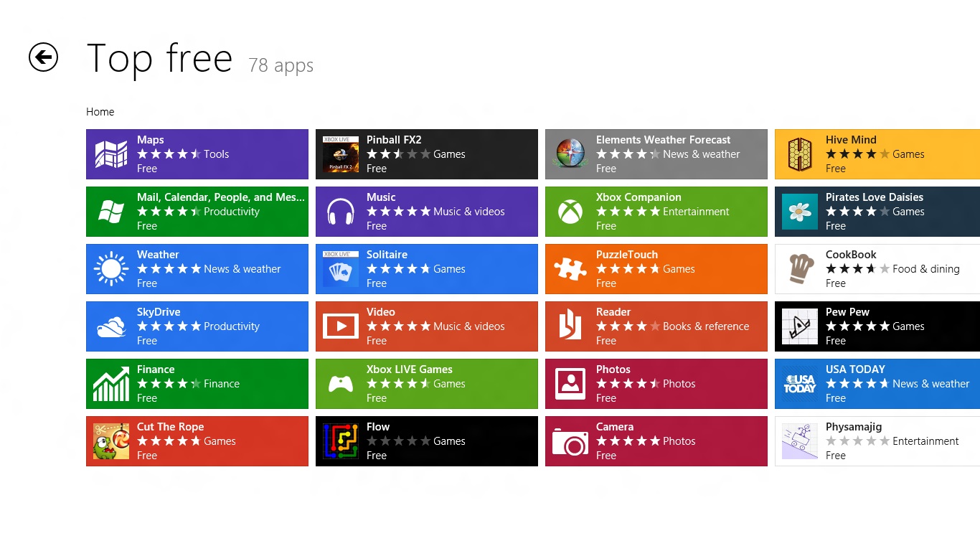Click the Reader star rating
The height and width of the screenshot is (551, 980).
click(628, 326)
